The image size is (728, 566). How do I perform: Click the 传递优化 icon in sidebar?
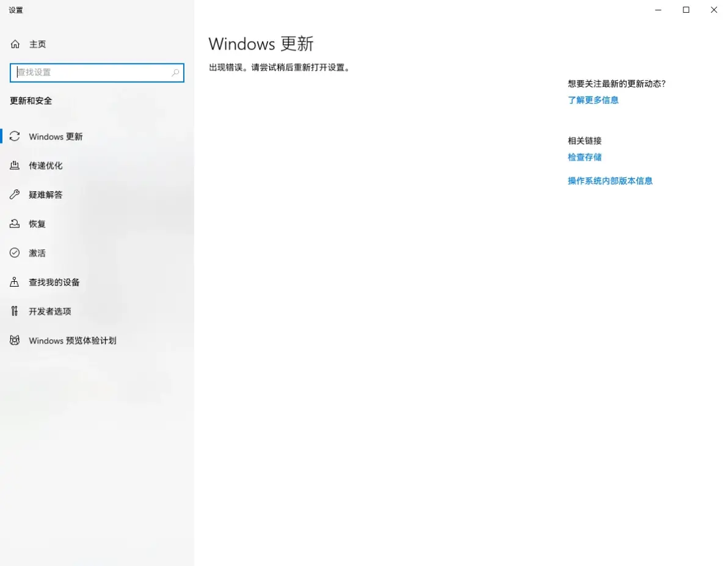[x=15, y=166]
